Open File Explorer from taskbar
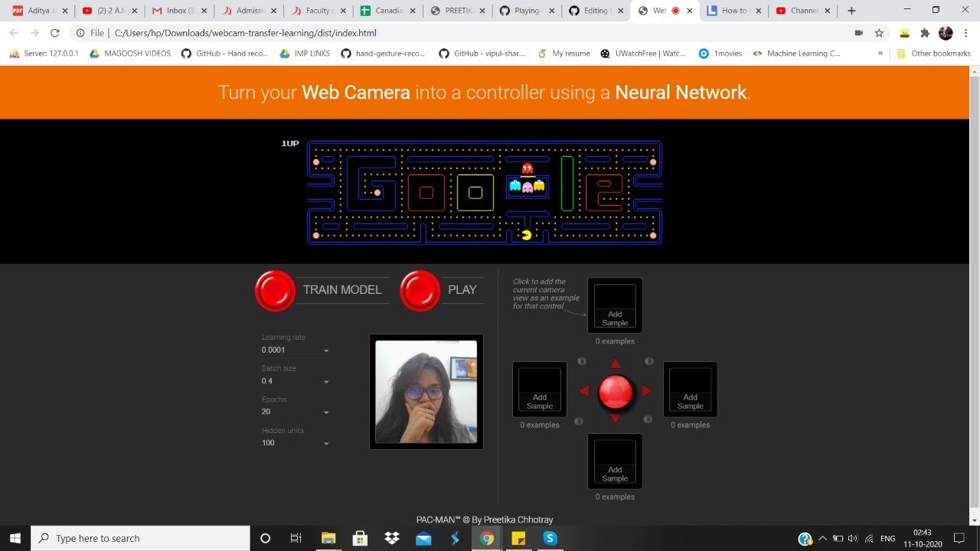The image size is (980, 551). [x=328, y=538]
